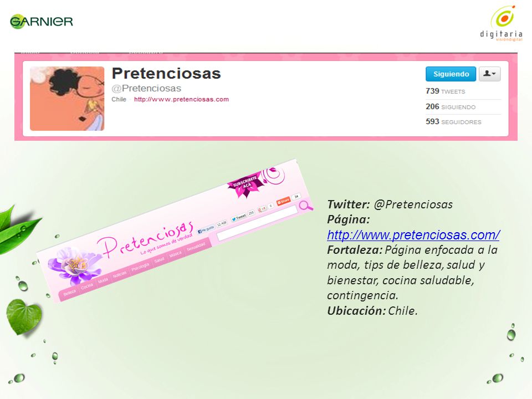Open the pretenciosas.com link in Twitter profile
Viewport: 532px width, 399px height.
pos(181,99)
